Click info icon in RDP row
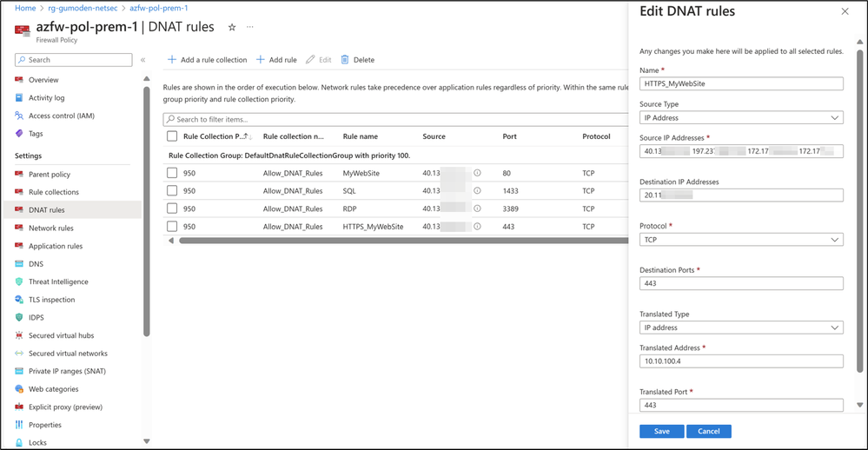Viewport: 868px width, 450px height. pyautogui.click(x=477, y=208)
